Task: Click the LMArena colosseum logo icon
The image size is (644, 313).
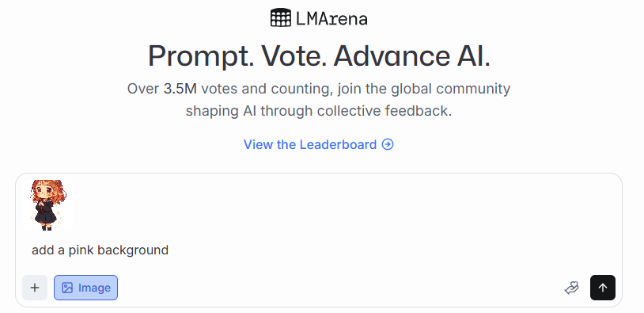Action: pos(281,17)
